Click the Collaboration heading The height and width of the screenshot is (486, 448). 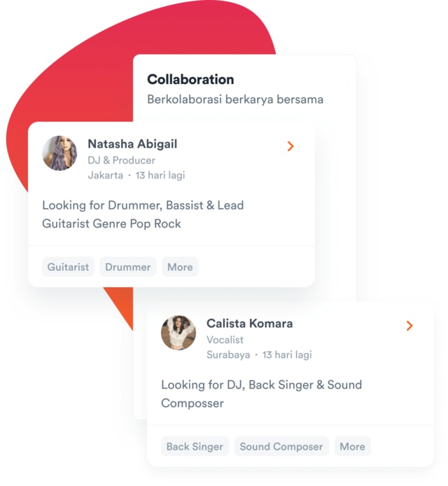tap(190, 79)
